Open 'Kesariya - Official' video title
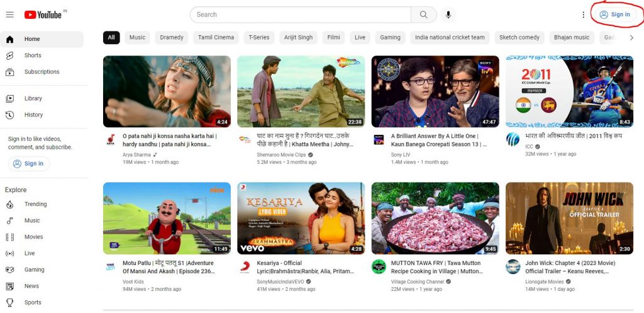Screen dimensions: 644x313 pyautogui.click(x=305, y=268)
